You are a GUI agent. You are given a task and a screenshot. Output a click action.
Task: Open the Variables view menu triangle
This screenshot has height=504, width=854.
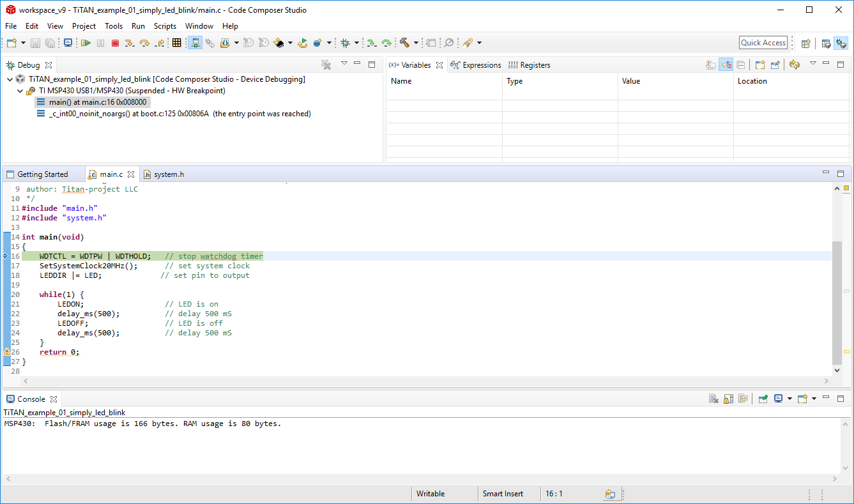click(813, 63)
